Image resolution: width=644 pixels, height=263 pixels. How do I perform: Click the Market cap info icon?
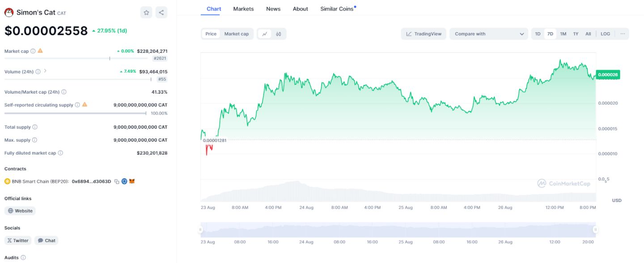coord(33,51)
